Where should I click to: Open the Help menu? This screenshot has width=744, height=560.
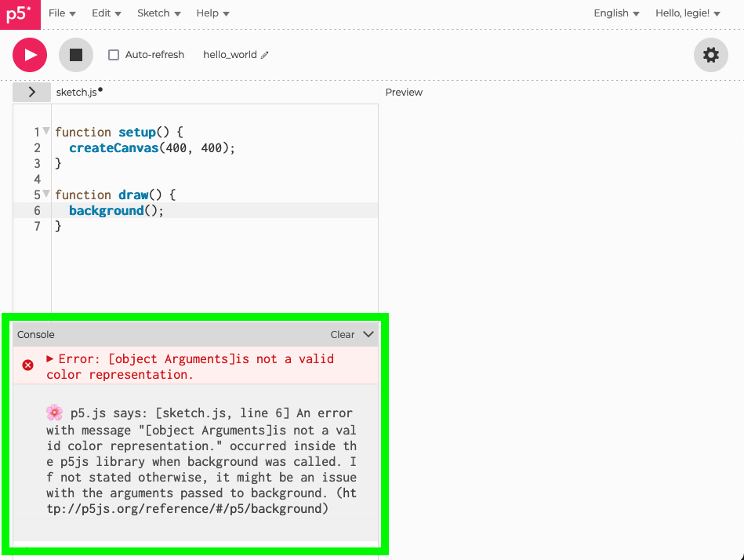click(212, 13)
